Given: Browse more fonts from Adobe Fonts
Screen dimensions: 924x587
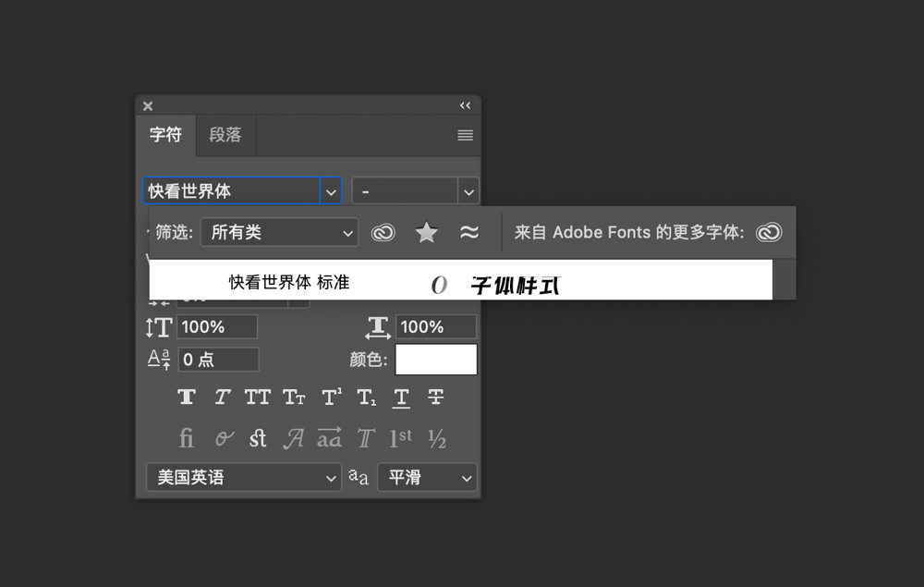Looking at the screenshot, I should click(769, 232).
